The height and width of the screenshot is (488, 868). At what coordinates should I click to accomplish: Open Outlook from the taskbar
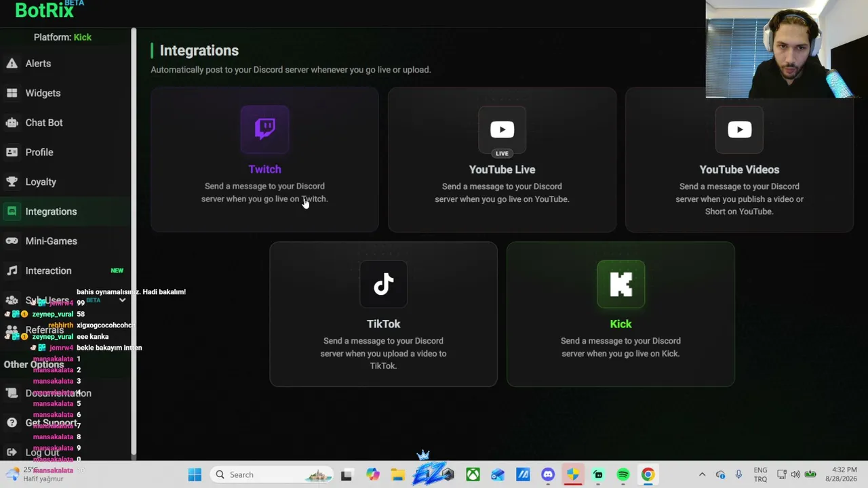(x=498, y=474)
